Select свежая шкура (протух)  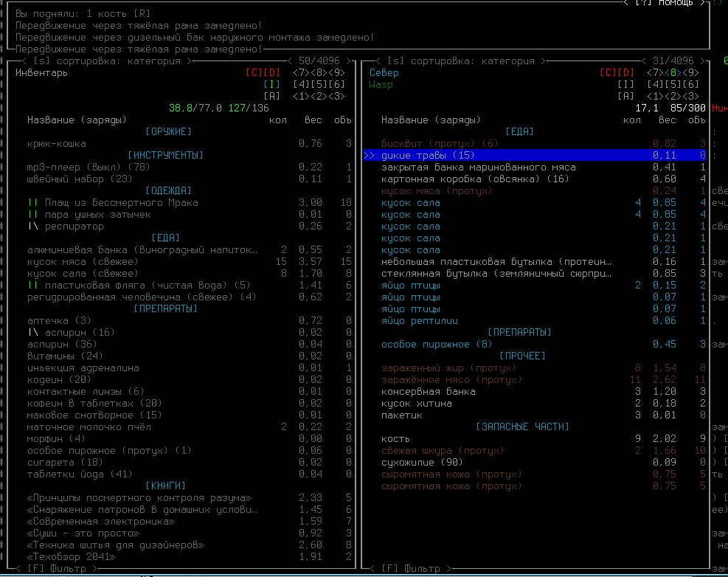coord(543,451)
